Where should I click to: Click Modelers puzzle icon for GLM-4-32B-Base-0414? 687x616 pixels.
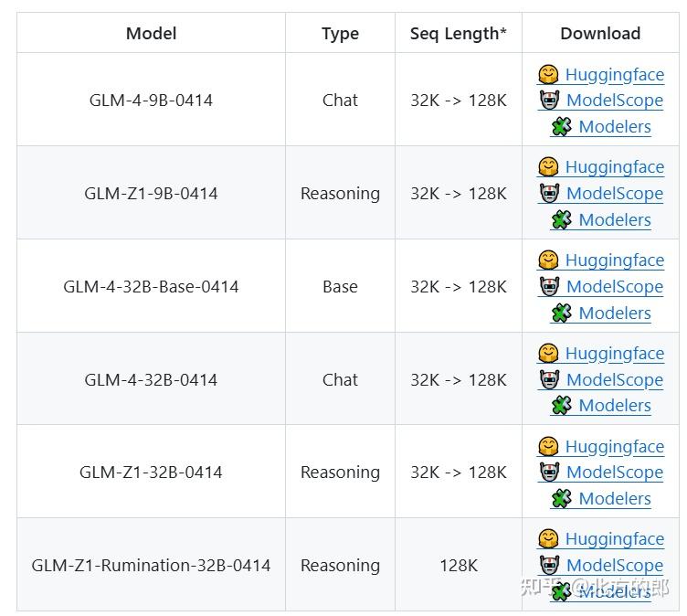[561, 313]
